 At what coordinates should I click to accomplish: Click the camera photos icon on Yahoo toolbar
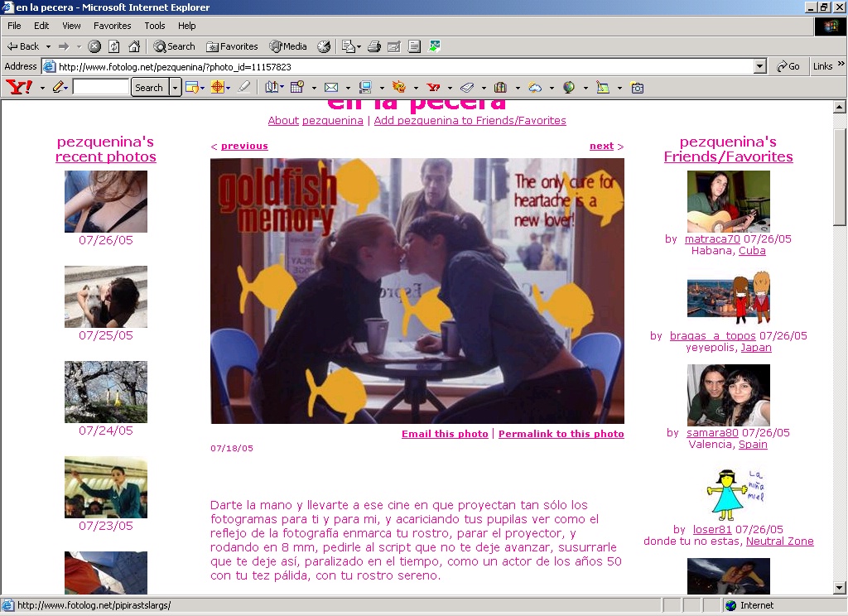coord(638,87)
